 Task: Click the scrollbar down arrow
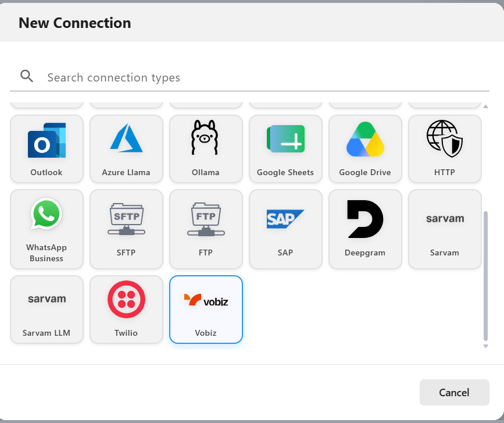coord(485,346)
